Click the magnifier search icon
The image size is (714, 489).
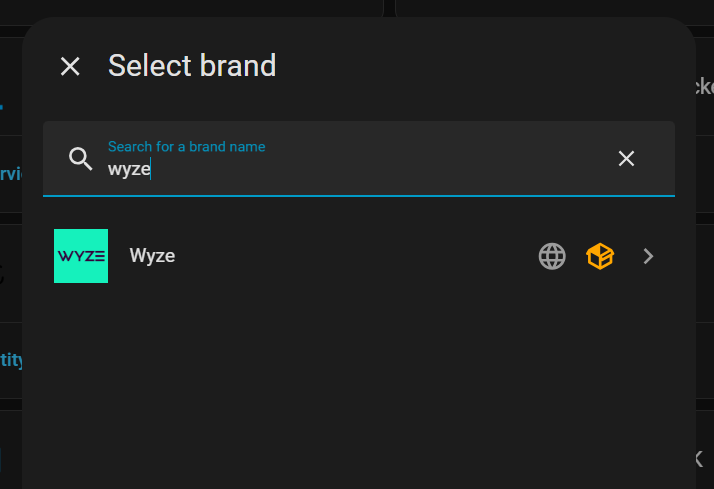(x=81, y=158)
